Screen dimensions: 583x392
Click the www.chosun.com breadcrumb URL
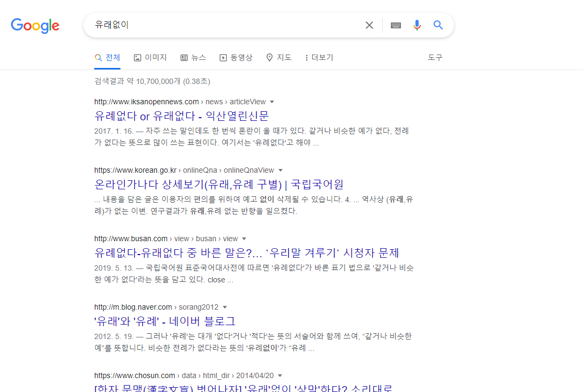pyautogui.click(x=184, y=375)
